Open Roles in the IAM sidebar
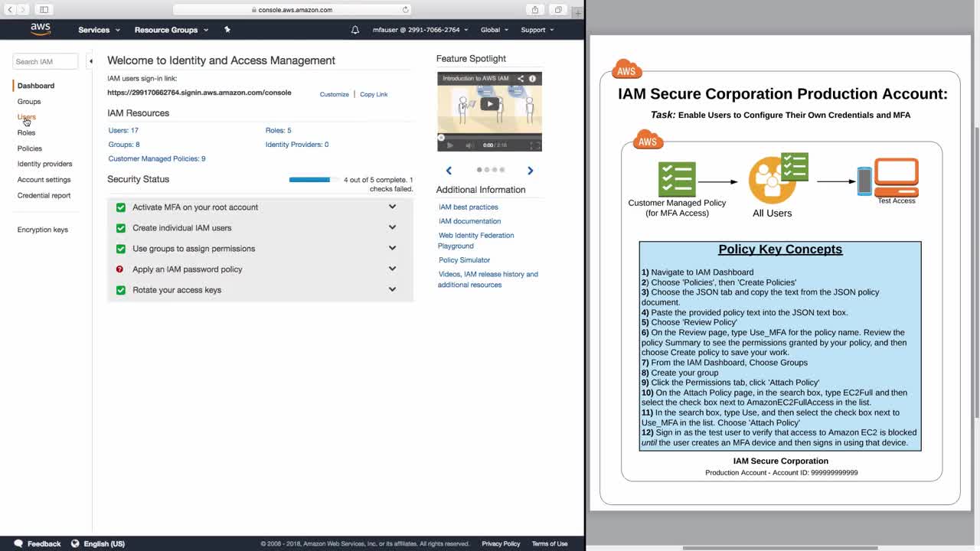This screenshot has width=980, height=551. [26, 132]
